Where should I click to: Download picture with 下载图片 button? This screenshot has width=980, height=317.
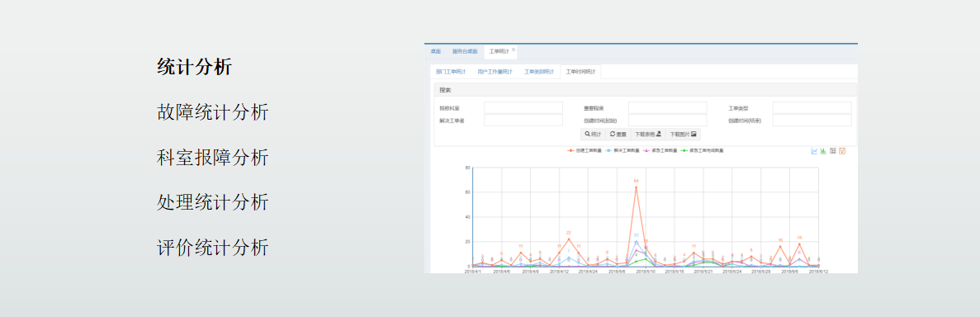click(x=683, y=134)
